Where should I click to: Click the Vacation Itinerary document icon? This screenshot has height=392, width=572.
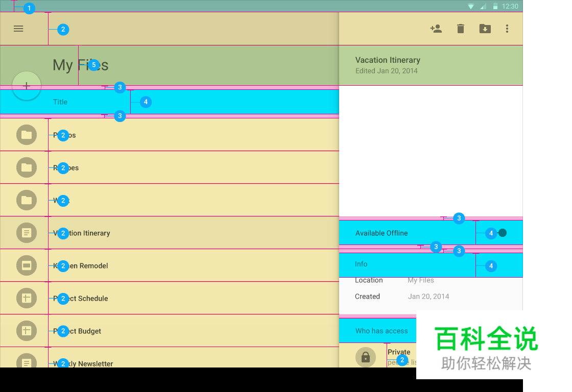pyautogui.click(x=26, y=233)
